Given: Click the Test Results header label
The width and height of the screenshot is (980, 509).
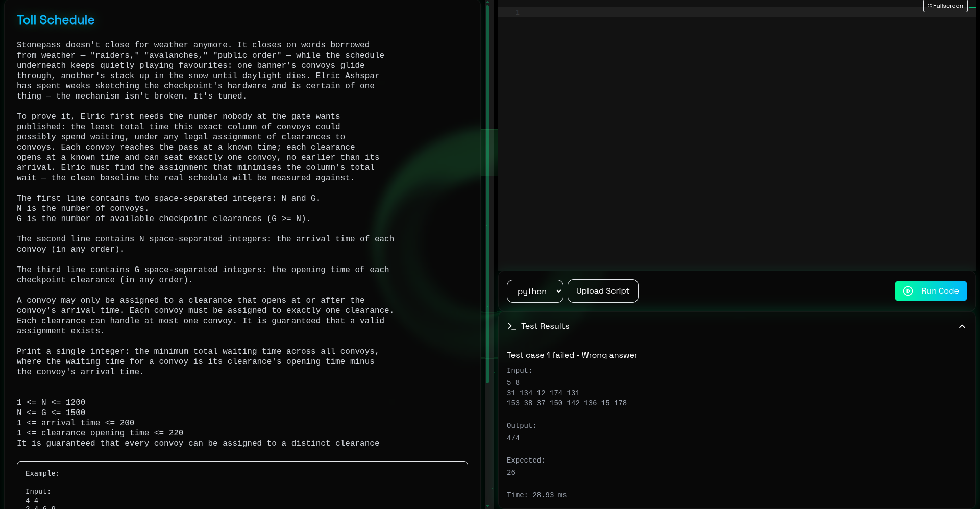Looking at the screenshot, I should pos(545,326).
